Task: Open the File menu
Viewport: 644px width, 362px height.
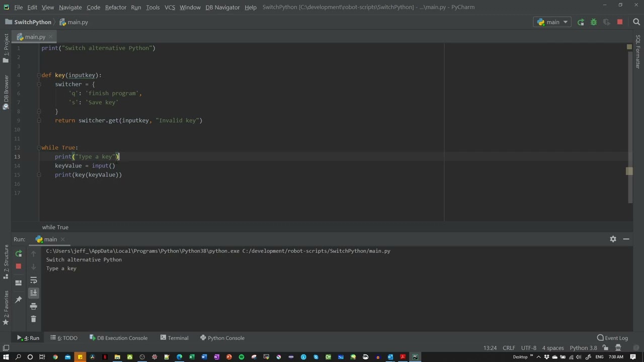Action: point(18,7)
